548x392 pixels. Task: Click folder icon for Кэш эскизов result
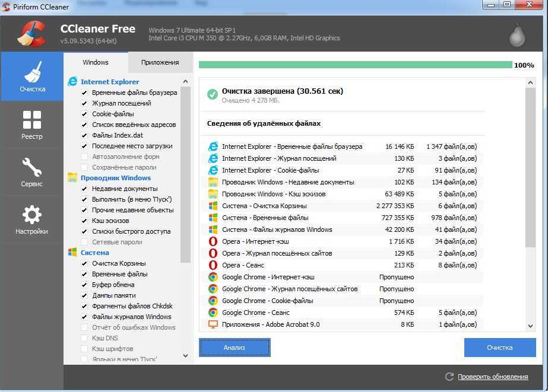coord(213,194)
